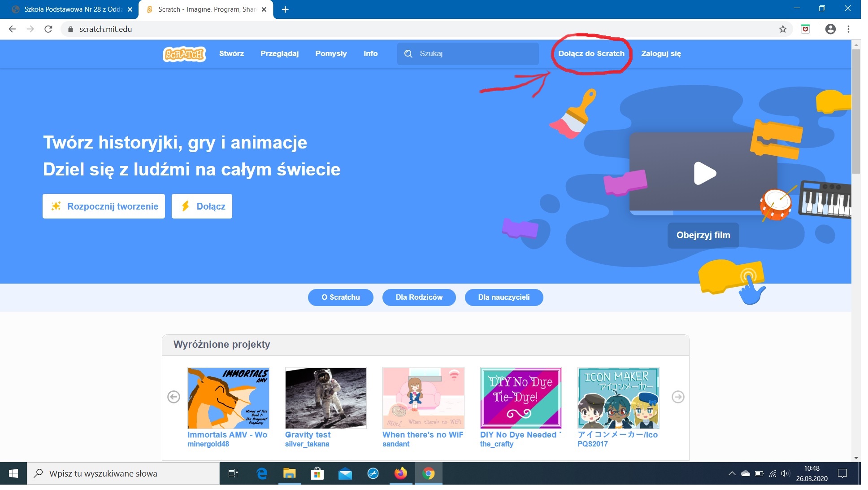Open the O Scratchu page

(340, 297)
